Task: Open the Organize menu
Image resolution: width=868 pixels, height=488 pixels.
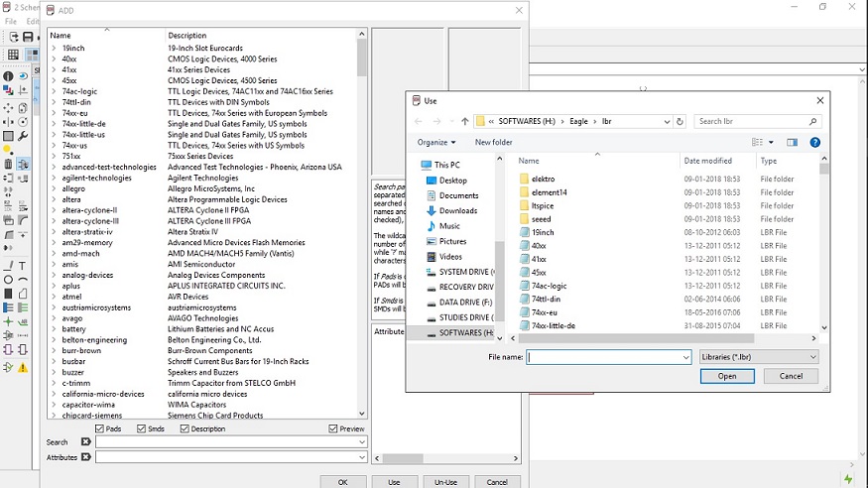Action: tap(436, 142)
